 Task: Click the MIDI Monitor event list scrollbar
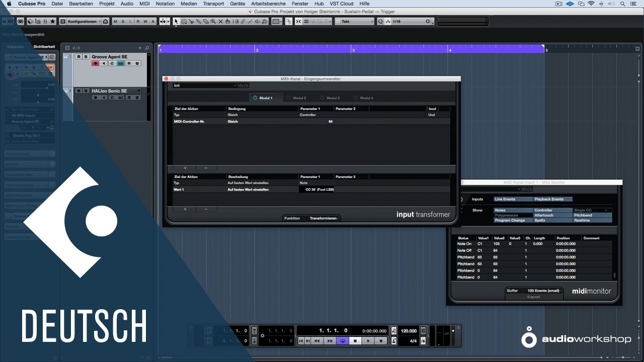pyautogui.click(x=614, y=276)
